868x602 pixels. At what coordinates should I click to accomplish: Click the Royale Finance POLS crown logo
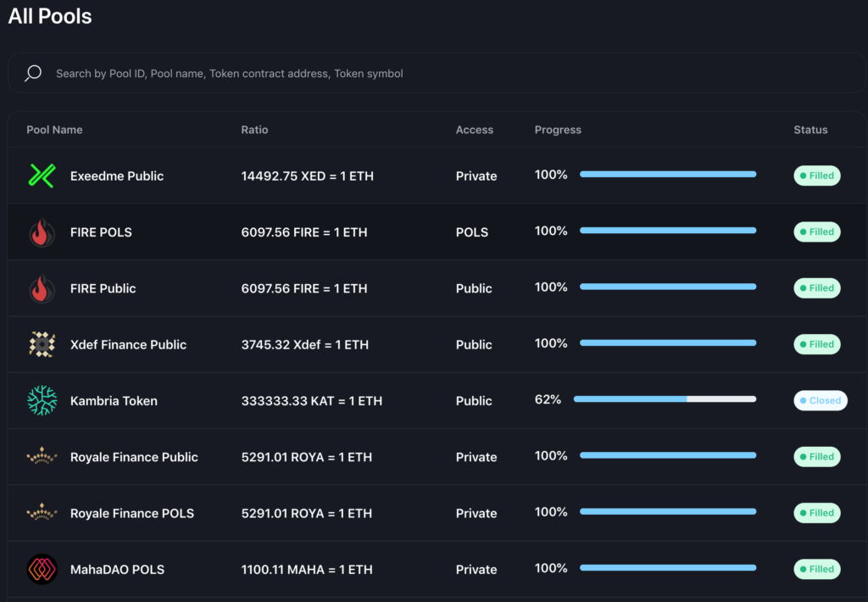[x=42, y=513]
